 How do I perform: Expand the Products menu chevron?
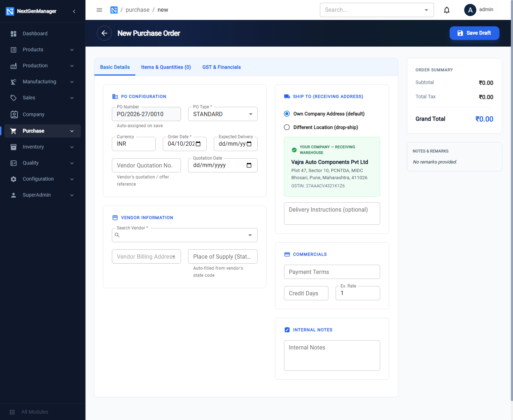pos(72,50)
